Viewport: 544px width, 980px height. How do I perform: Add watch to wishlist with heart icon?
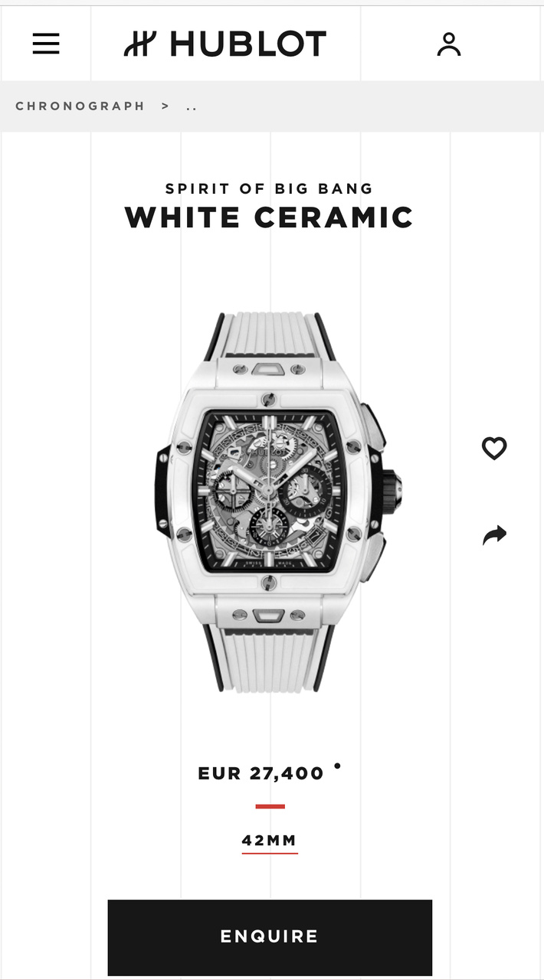(x=494, y=448)
